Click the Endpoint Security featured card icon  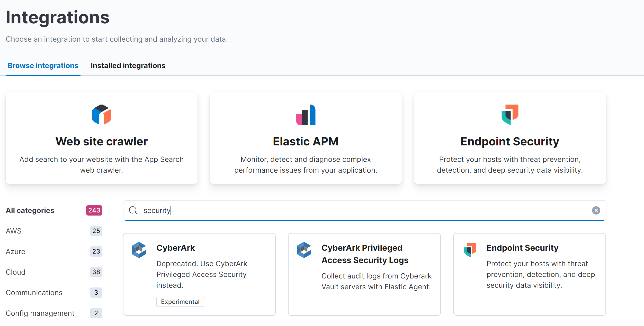510,115
